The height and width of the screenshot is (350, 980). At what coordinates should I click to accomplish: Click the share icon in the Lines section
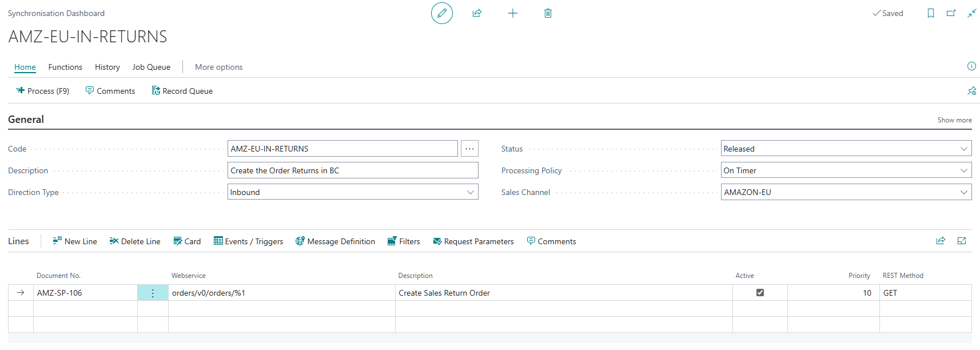pos(941,241)
